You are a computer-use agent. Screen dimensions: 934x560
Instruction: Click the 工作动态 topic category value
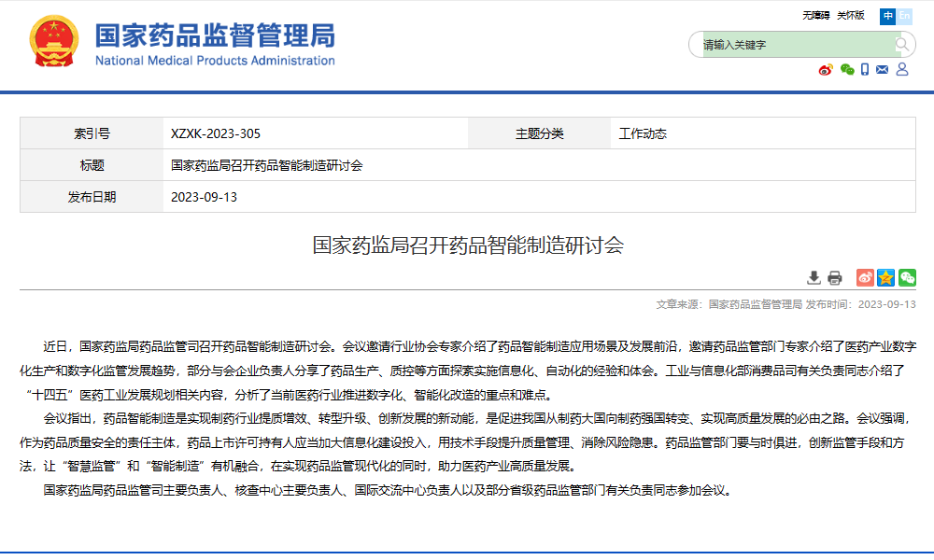point(643,133)
